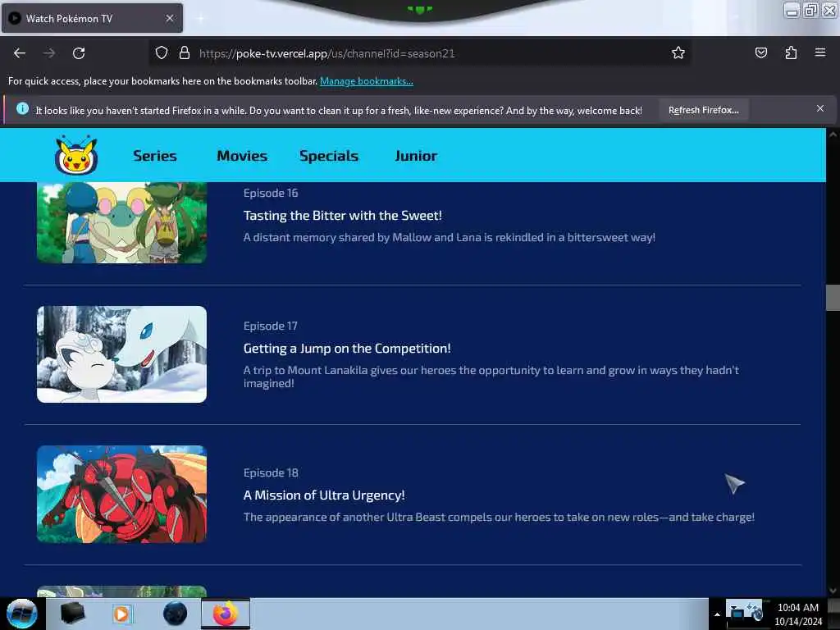Open the tracking protection shield icon
Screen dimensions: 840x630
pyautogui.click(x=162, y=53)
